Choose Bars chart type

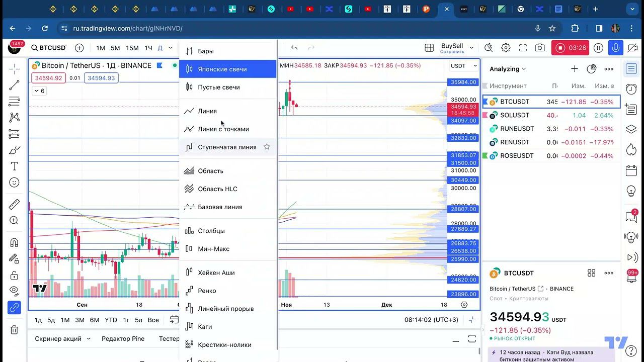point(227,51)
